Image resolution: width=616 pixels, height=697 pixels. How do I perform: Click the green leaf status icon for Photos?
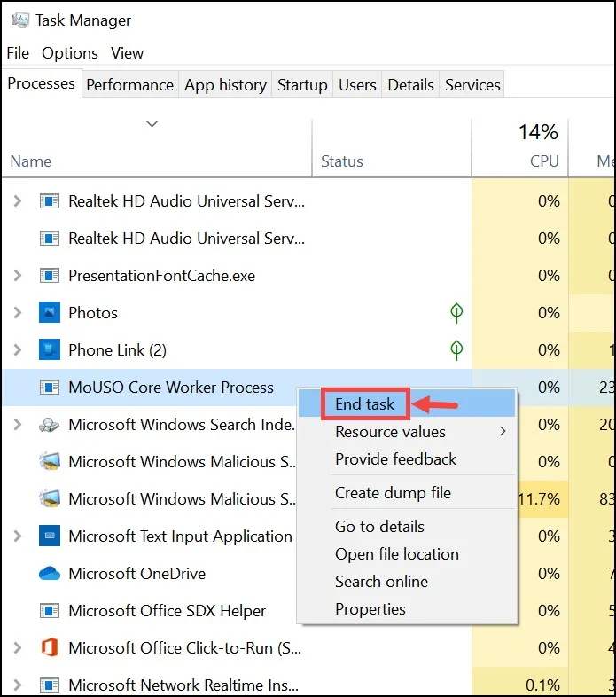[456, 313]
